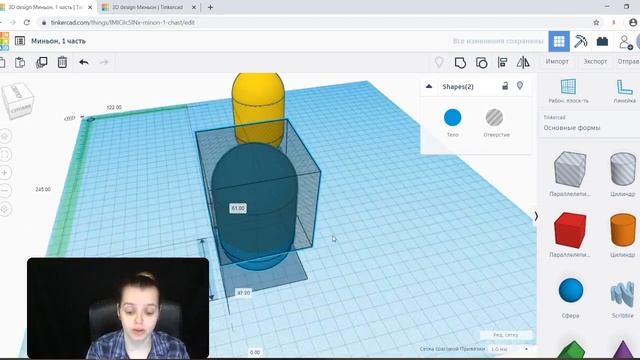Ungroup the selected shapes

tap(482, 62)
